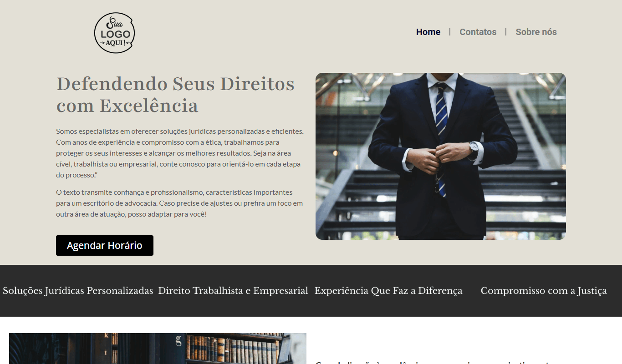
Task: Select the 'Defendendo Seus Direitos com Excelência' heading
Action: (x=175, y=95)
